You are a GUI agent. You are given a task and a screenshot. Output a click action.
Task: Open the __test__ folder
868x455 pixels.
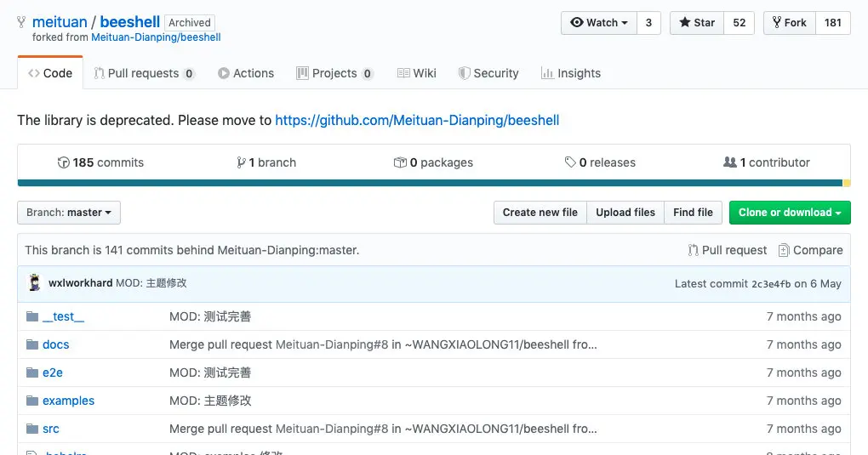tap(64, 316)
